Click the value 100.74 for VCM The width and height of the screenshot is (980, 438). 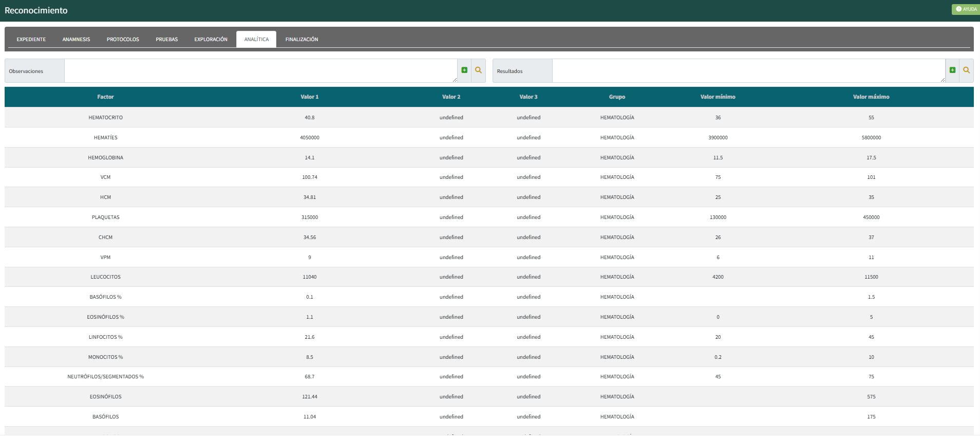[x=310, y=177]
